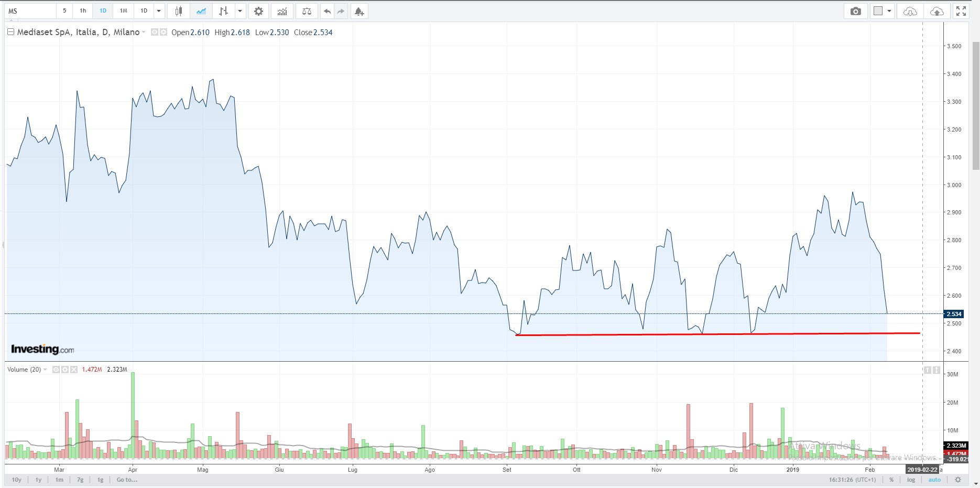980x488 pixels.
Task: Select the bars chart type icon
Action: [224, 11]
